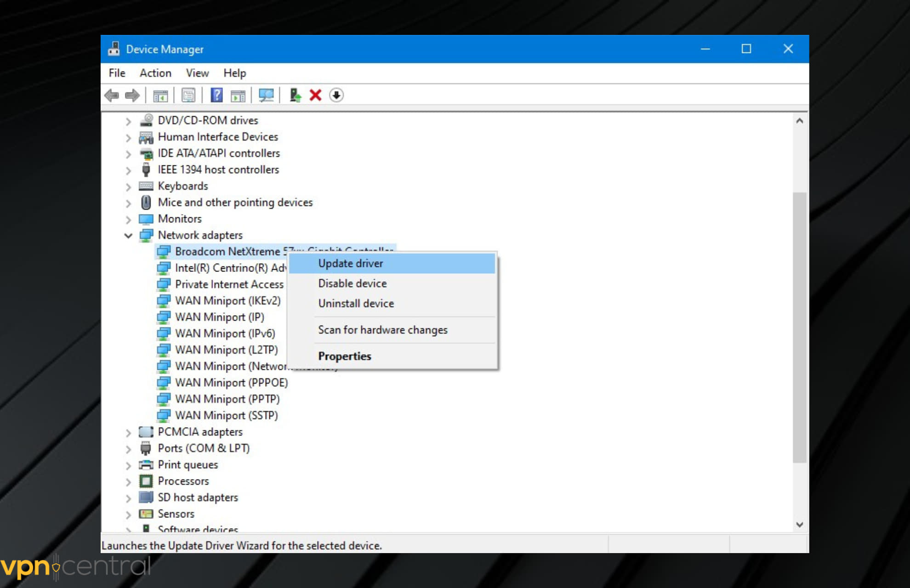
Task: Open the Action menu
Action: [155, 73]
